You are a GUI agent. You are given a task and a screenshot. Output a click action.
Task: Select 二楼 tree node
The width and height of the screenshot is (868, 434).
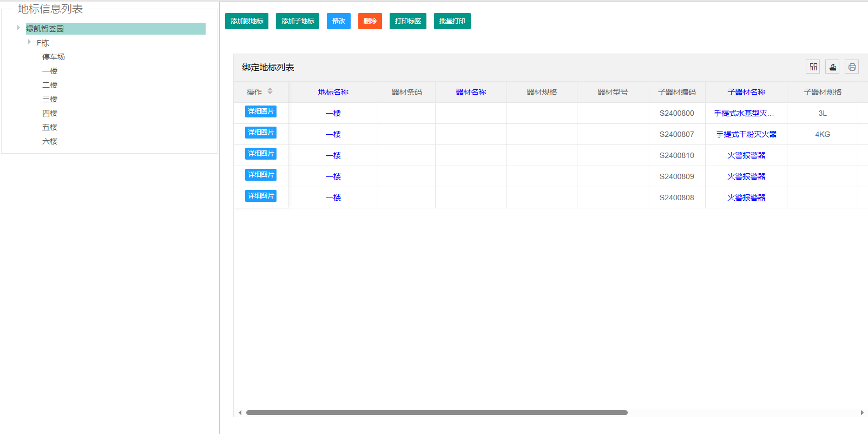[50, 85]
